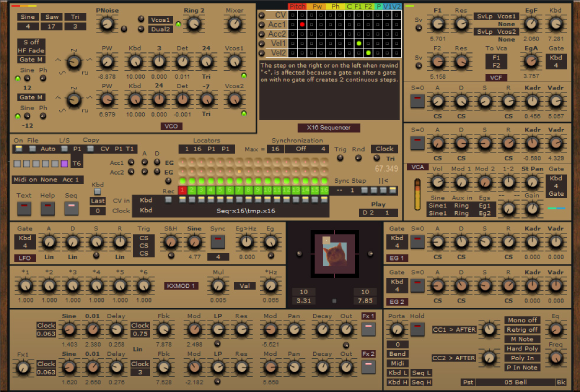Toggle the S=0 button in EG 2
Image resolution: width=580 pixels, height=392 pixels.
coord(418,286)
